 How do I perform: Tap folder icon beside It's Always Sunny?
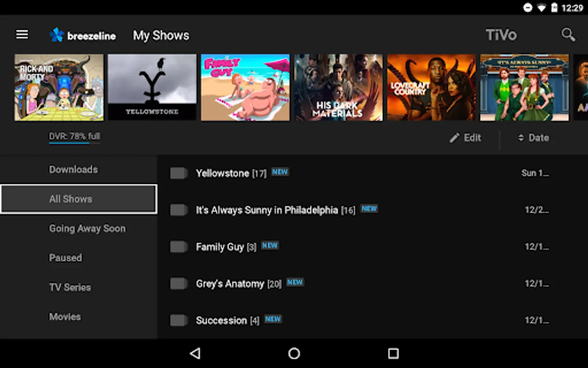(x=178, y=210)
